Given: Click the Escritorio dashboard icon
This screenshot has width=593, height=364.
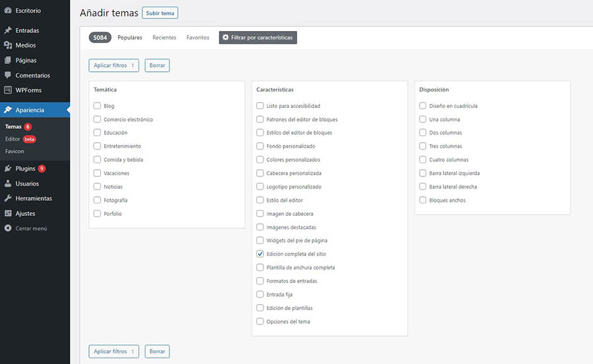Looking at the screenshot, I should pos(8,11).
